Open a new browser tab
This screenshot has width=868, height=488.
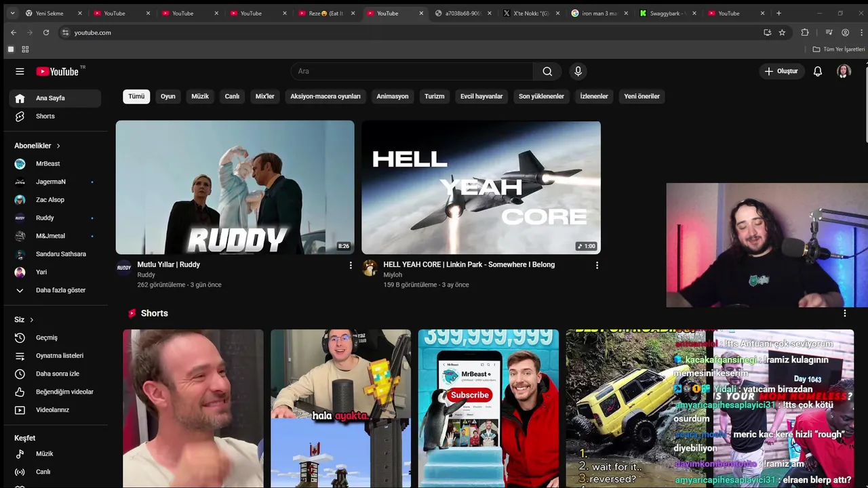(778, 13)
